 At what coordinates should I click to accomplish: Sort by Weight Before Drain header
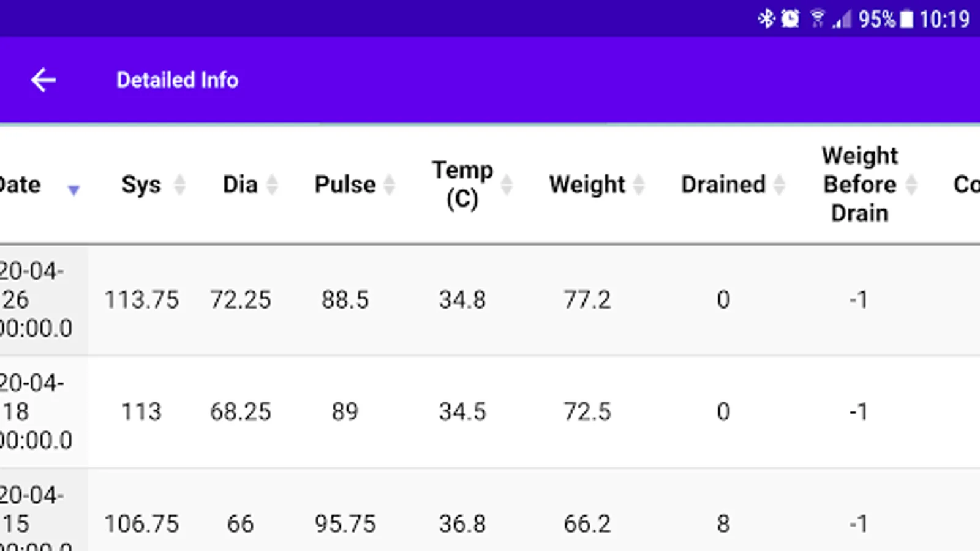pos(911,184)
